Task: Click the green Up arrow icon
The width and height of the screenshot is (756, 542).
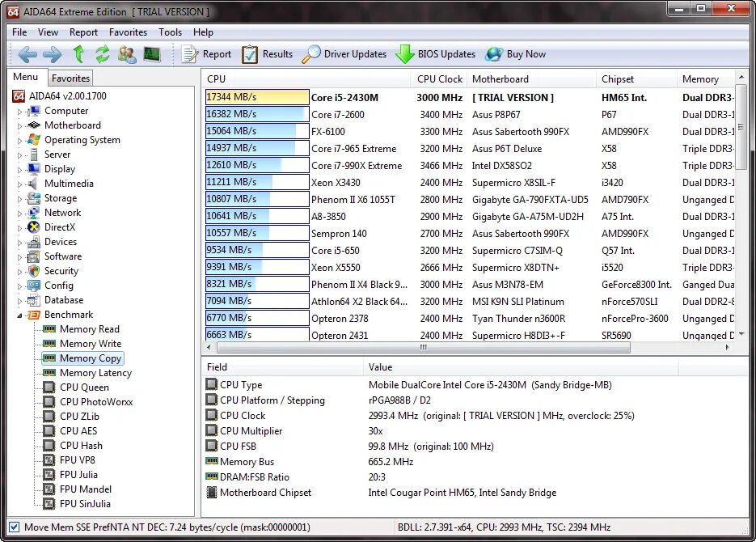Action: click(x=78, y=54)
